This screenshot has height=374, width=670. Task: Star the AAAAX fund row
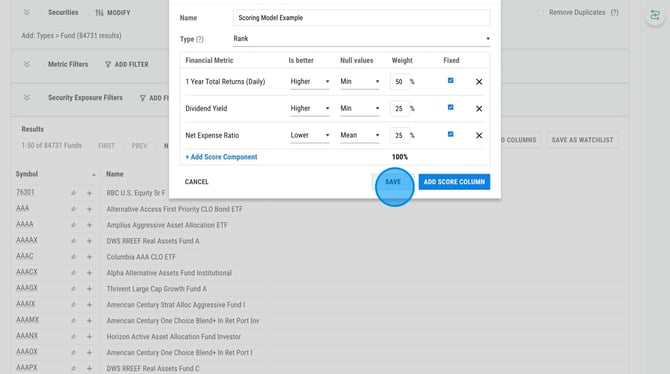tap(73, 241)
